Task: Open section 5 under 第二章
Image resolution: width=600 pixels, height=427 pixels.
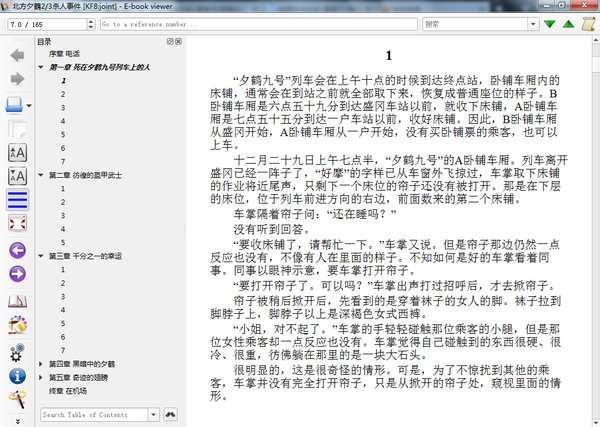Action: coord(63,242)
